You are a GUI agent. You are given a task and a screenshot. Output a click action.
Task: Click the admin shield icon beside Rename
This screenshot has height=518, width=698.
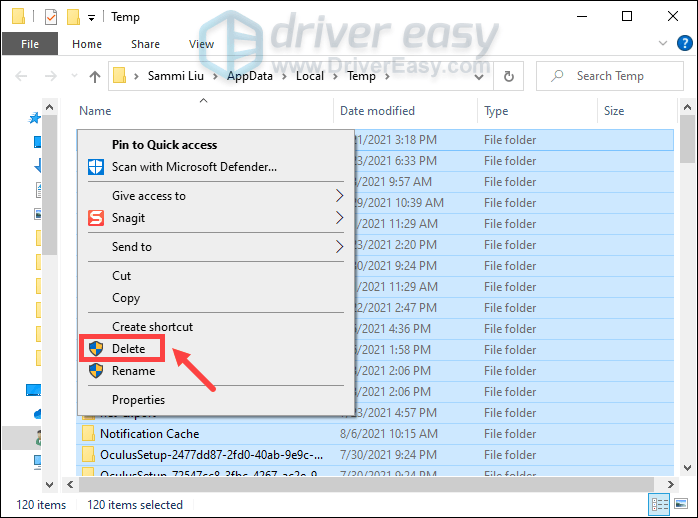click(x=96, y=371)
